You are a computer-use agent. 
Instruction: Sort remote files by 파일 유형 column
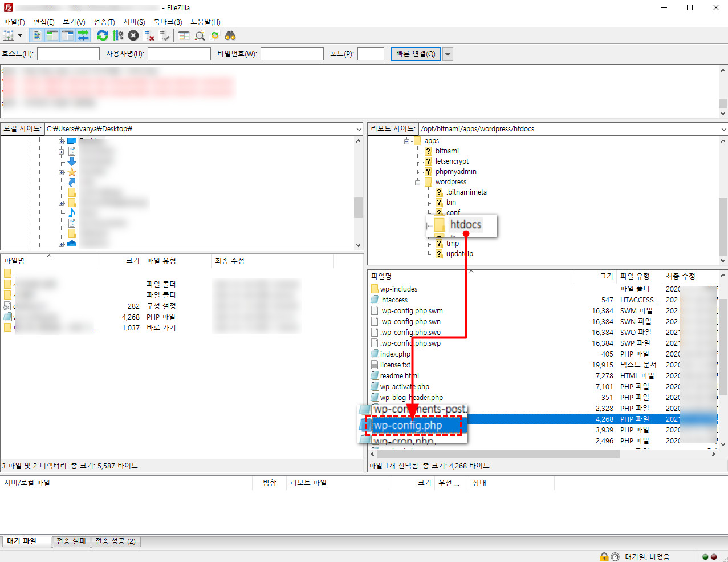point(639,276)
